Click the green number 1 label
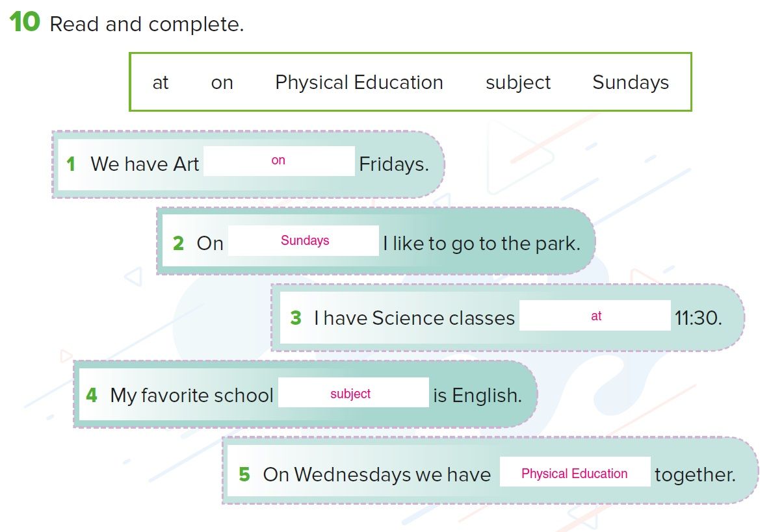771x532 pixels. pyautogui.click(x=71, y=164)
